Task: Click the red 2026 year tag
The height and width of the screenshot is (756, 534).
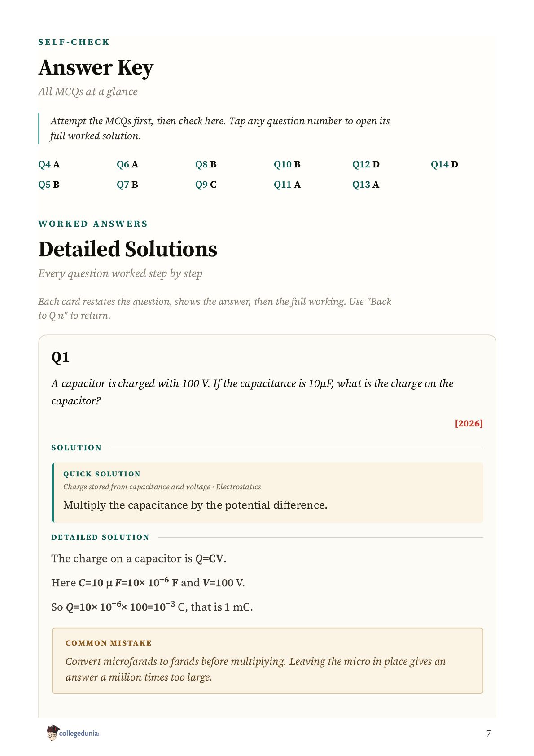Action: tap(468, 423)
